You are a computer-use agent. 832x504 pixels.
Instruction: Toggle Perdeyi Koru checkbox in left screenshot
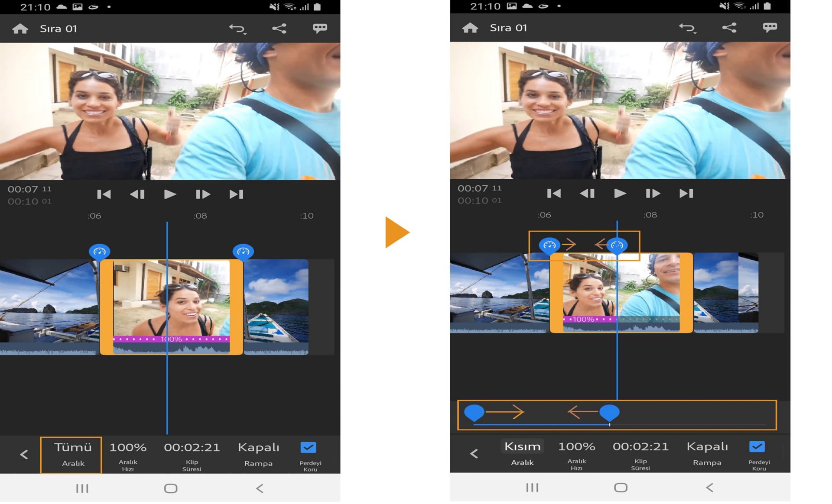click(308, 447)
